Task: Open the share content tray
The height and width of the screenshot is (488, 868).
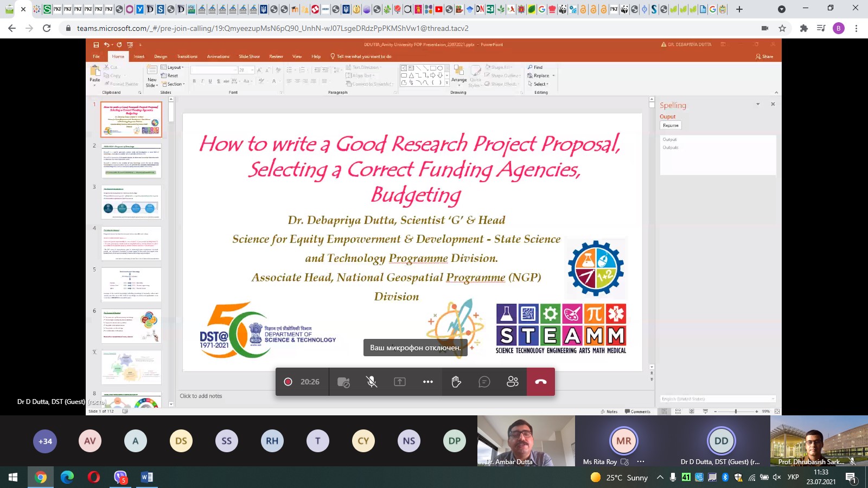Action: (400, 382)
